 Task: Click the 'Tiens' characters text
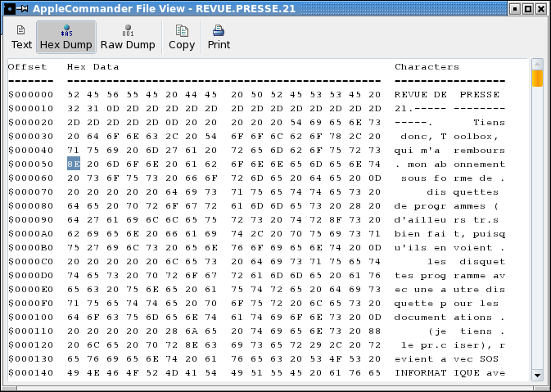489,123
